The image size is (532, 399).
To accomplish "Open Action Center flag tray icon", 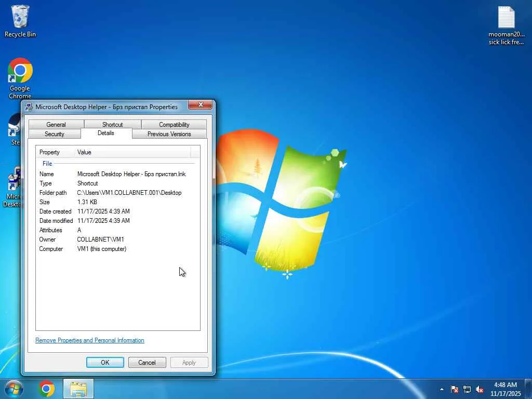I will tap(455, 389).
